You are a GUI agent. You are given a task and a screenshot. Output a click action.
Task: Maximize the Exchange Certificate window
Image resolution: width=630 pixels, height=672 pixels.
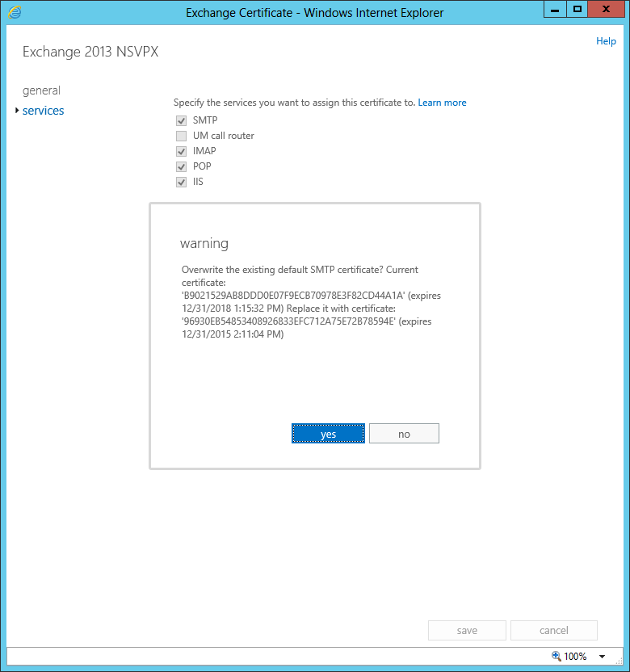pos(577,9)
